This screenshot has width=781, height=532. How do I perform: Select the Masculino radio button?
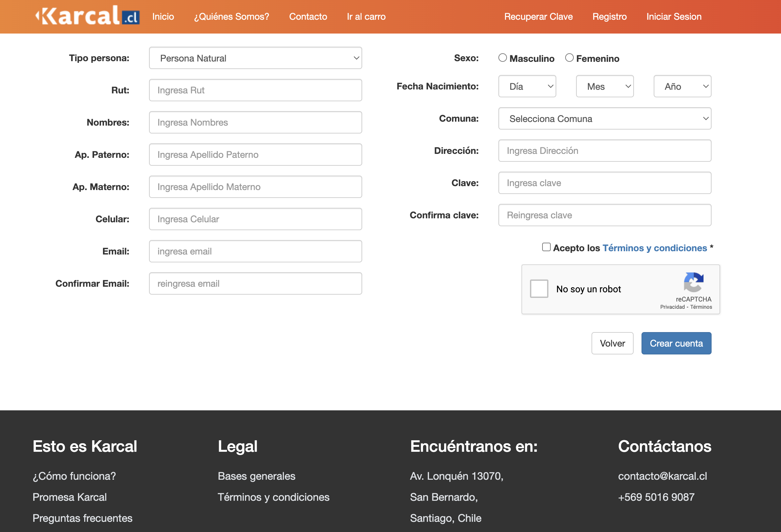pos(502,58)
